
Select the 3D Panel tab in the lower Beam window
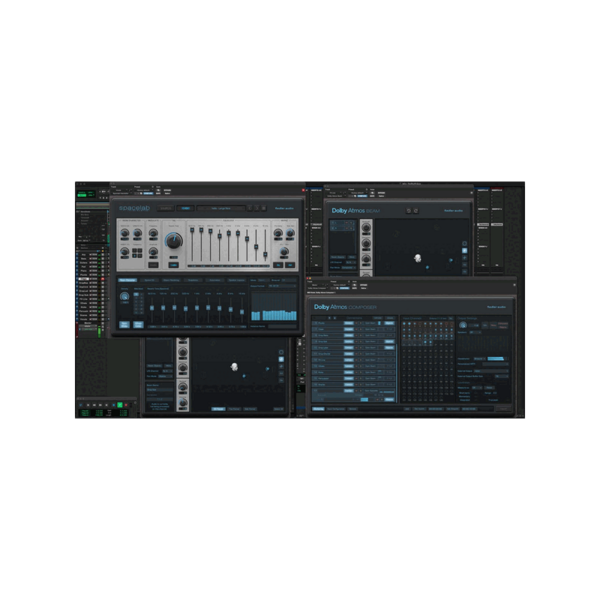tap(218, 409)
